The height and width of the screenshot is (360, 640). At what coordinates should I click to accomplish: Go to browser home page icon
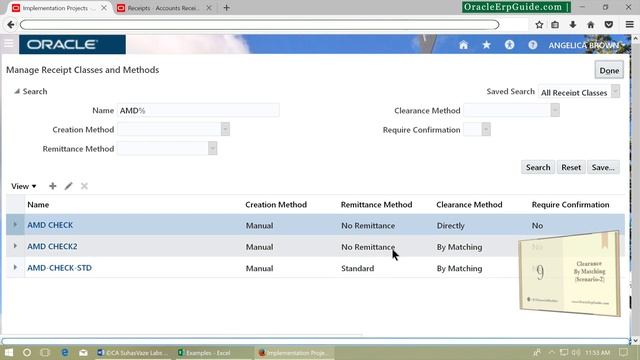591,24
